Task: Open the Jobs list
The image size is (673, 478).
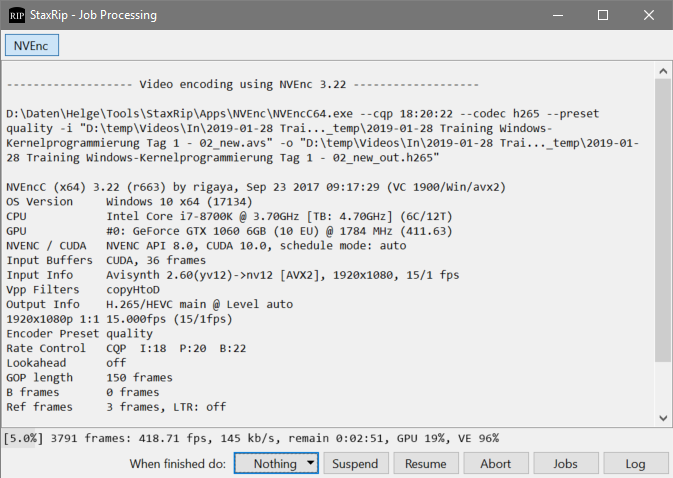Action: coord(566,463)
